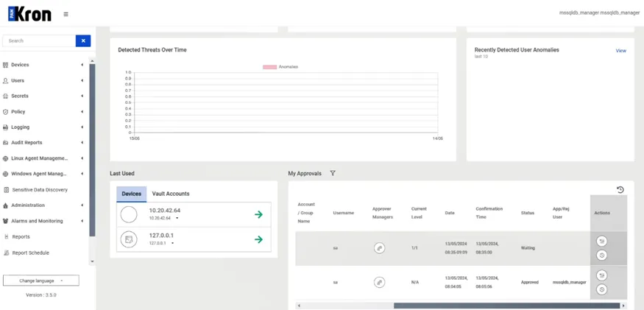Click the sidebar scroll down arrow

click(x=92, y=261)
